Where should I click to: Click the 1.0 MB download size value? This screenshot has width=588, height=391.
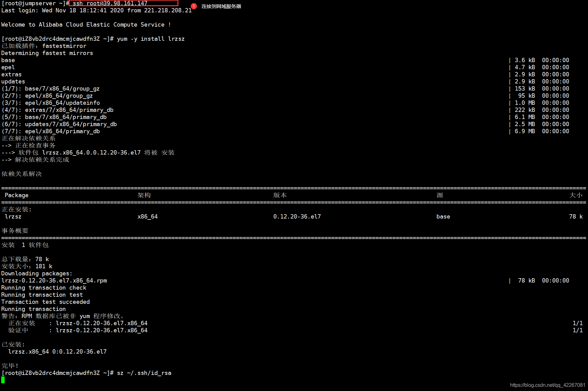click(x=525, y=103)
